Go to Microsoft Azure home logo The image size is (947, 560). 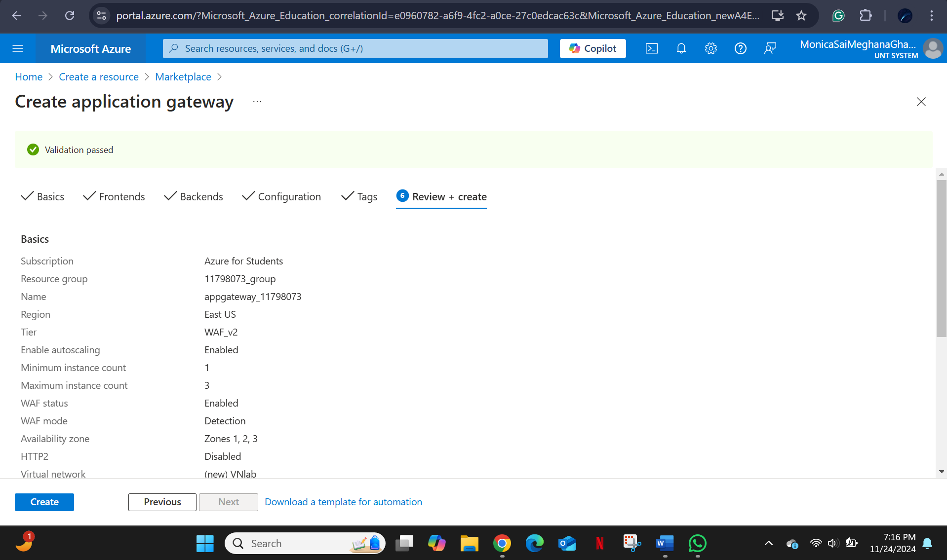91,49
